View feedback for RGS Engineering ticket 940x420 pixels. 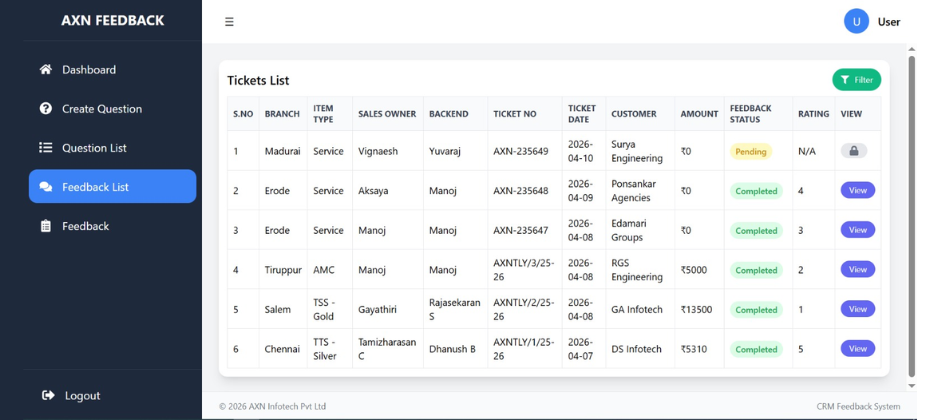[857, 269]
